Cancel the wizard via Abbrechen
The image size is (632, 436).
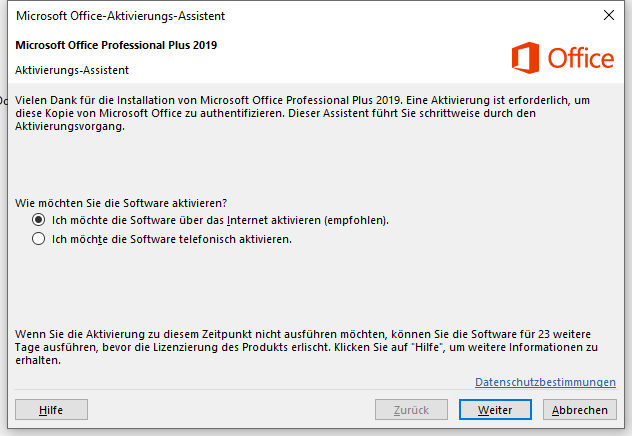tap(579, 410)
